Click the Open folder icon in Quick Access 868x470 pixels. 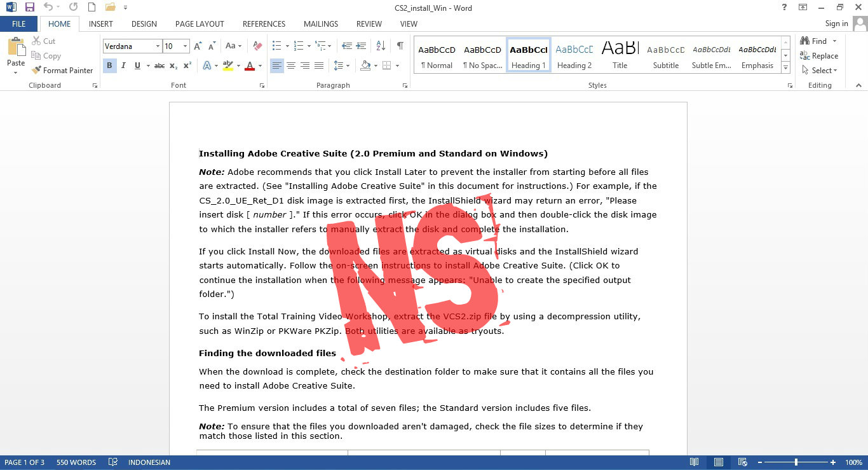pos(111,8)
